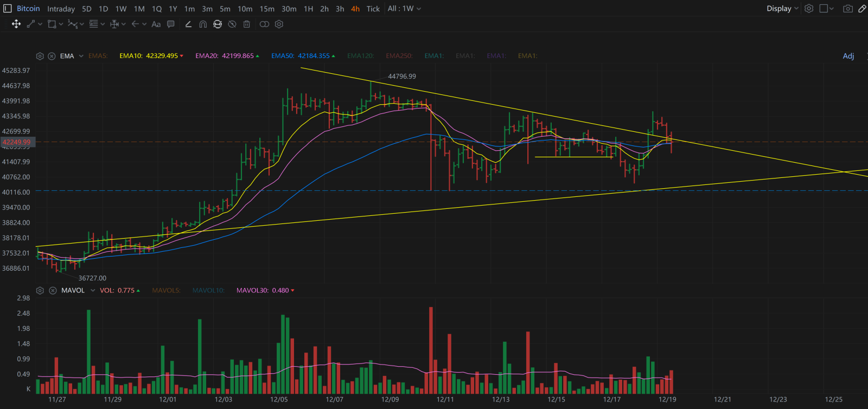Select the 4h chart interval
Image resolution: width=868 pixels, height=409 pixels.
(x=355, y=9)
